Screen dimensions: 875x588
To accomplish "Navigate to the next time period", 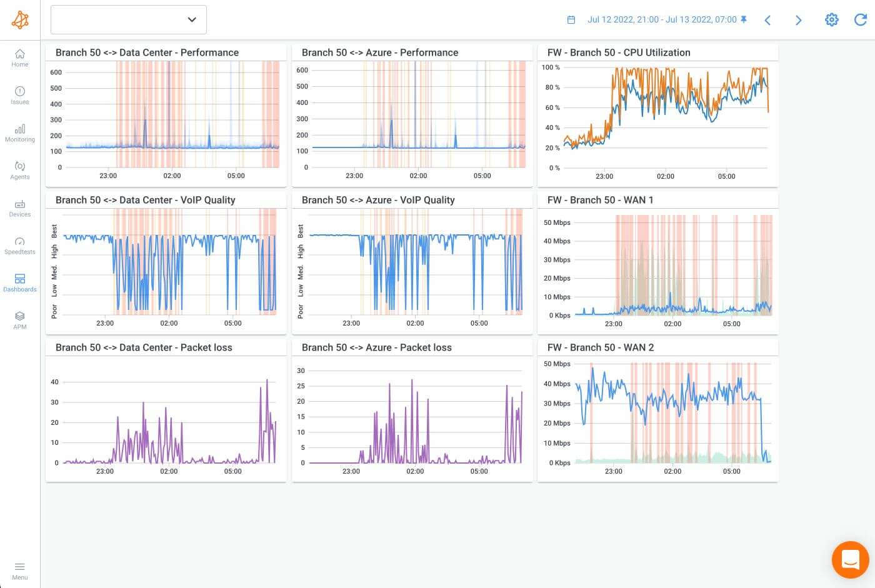I will point(798,19).
